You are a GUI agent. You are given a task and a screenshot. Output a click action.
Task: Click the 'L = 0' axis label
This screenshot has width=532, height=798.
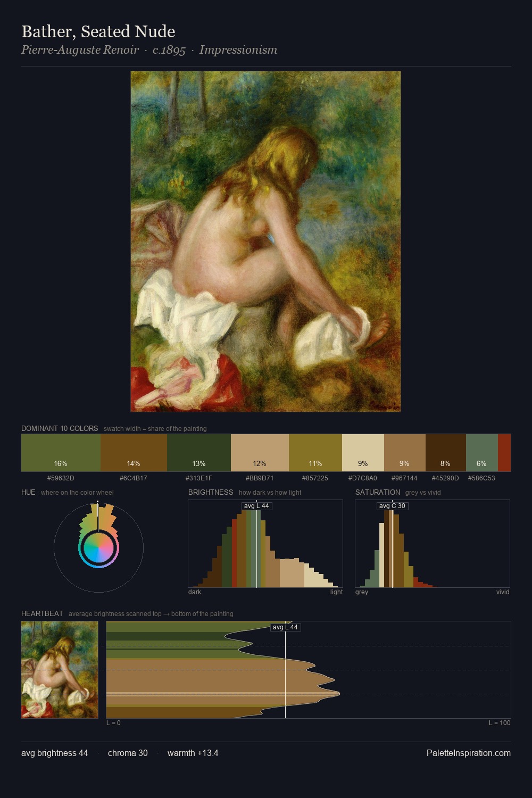coord(113,723)
